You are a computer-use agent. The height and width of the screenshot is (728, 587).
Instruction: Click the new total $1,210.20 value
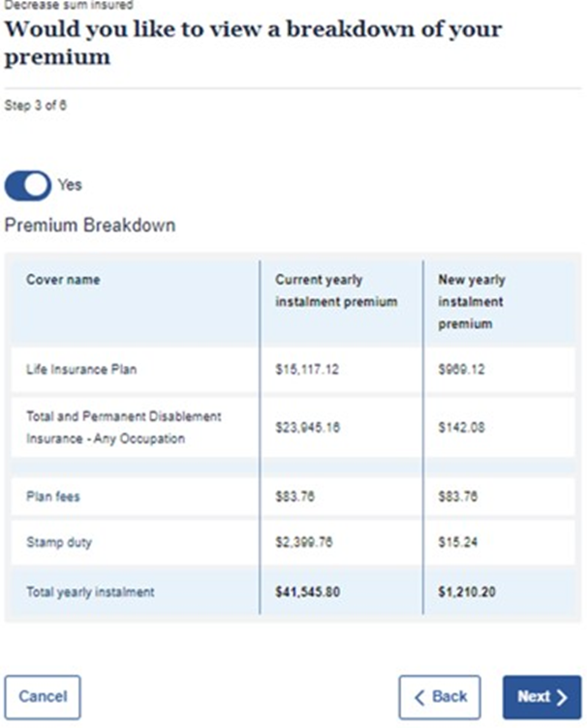pos(467,591)
